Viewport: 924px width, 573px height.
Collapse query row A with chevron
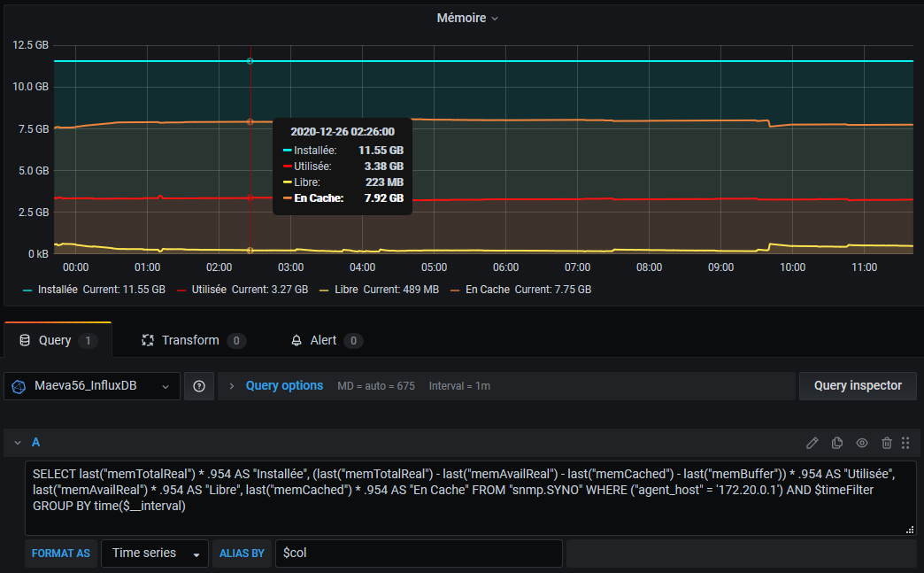point(17,443)
